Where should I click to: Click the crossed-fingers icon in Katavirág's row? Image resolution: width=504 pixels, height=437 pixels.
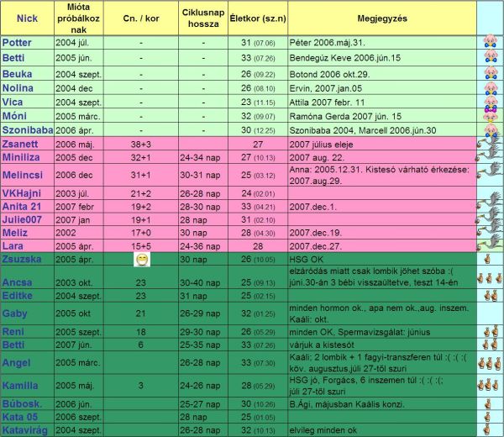489,429
